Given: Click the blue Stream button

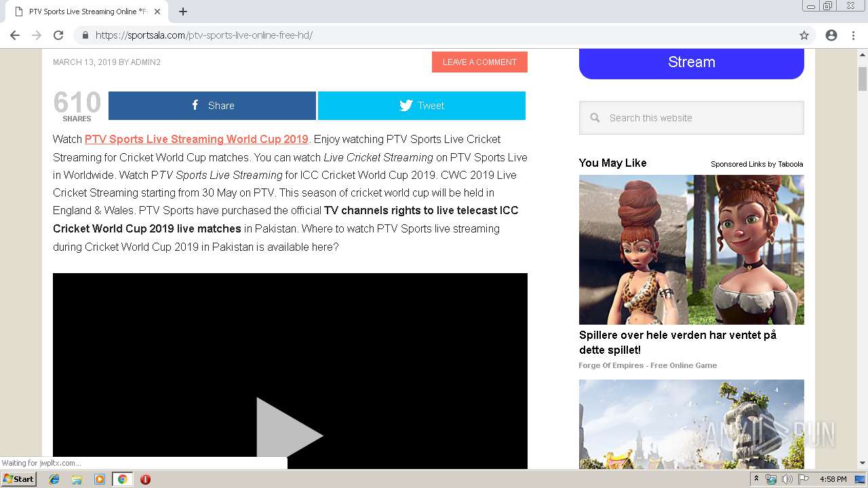Looking at the screenshot, I should [x=692, y=62].
